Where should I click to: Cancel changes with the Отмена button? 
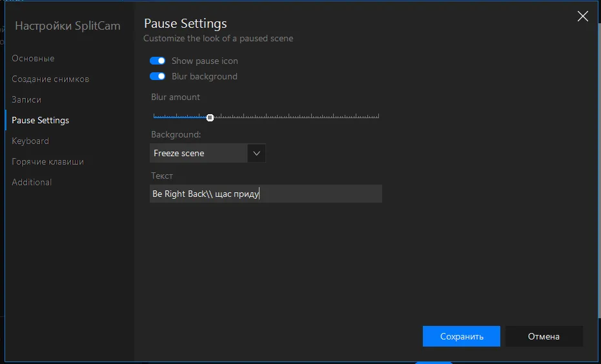(x=544, y=336)
